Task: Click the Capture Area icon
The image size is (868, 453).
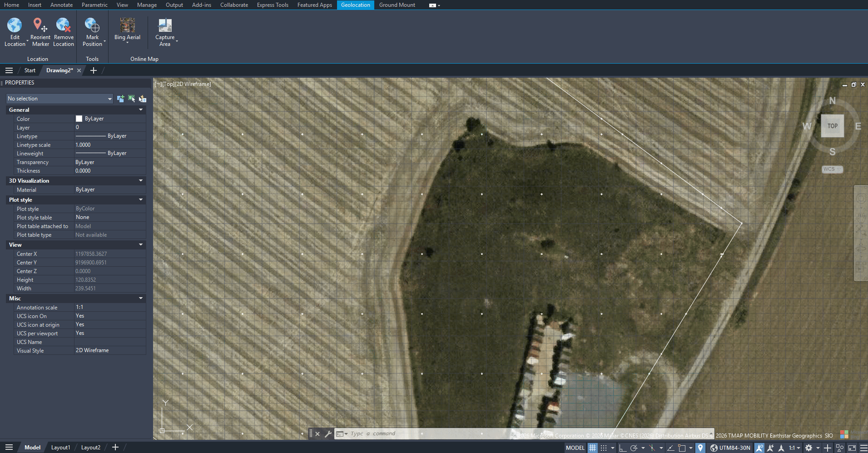Action: pos(164,25)
